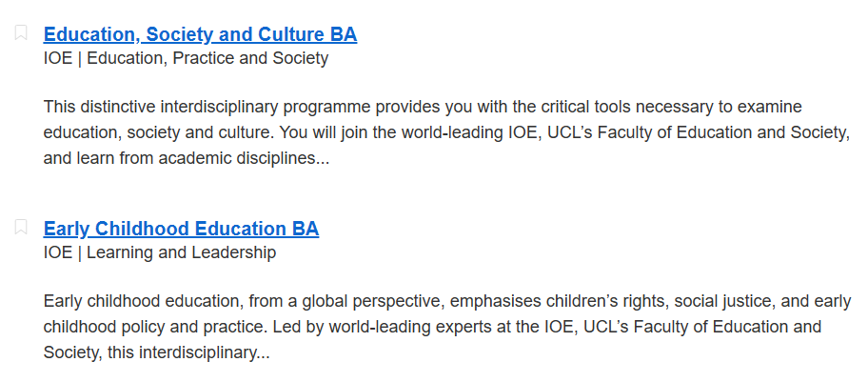The width and height of the screenshot is (868, 382).
Task: Select the 'IOE | Learning and Leadership' subtitle
Action: point(160,252)
